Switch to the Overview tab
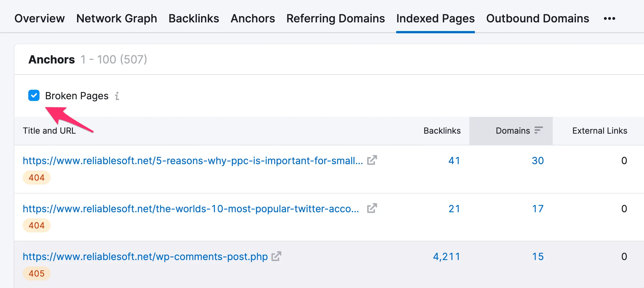The width and height of the screenshot is (644, 288). coord(39,18)
